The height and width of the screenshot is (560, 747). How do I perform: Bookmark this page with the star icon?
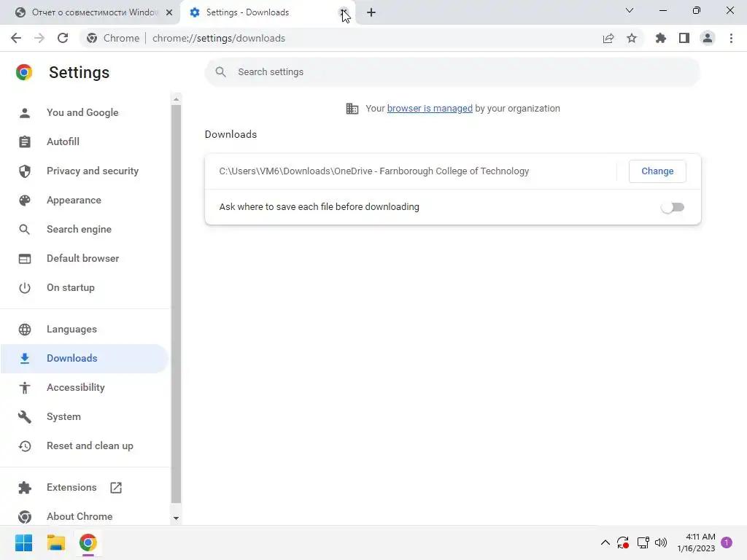(632, 38)
